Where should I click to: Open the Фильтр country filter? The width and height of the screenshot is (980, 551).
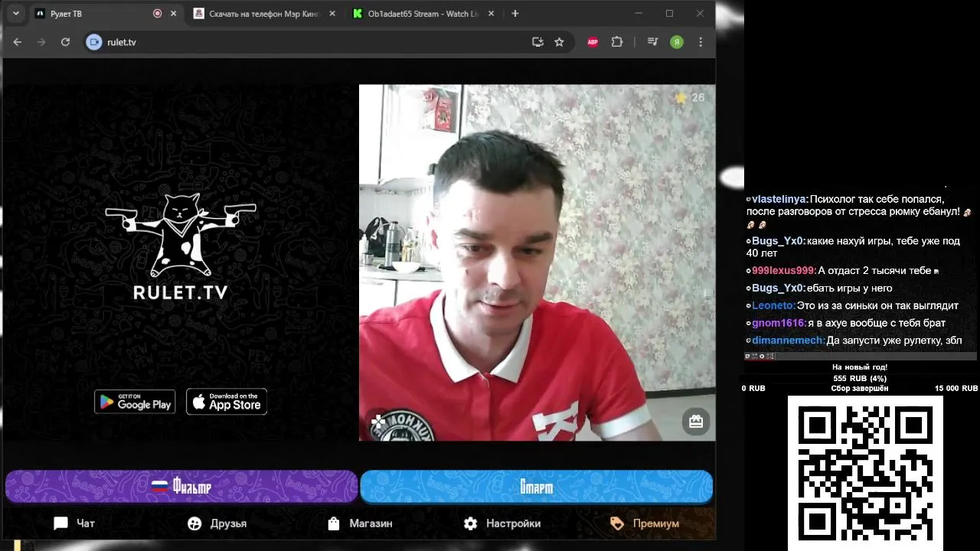pyautogui.click(x=181, y=487)
